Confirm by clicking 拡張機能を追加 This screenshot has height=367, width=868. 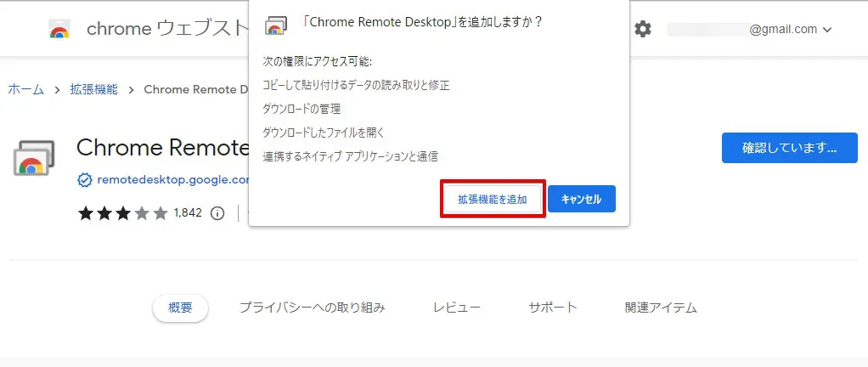tap(493, 200)
